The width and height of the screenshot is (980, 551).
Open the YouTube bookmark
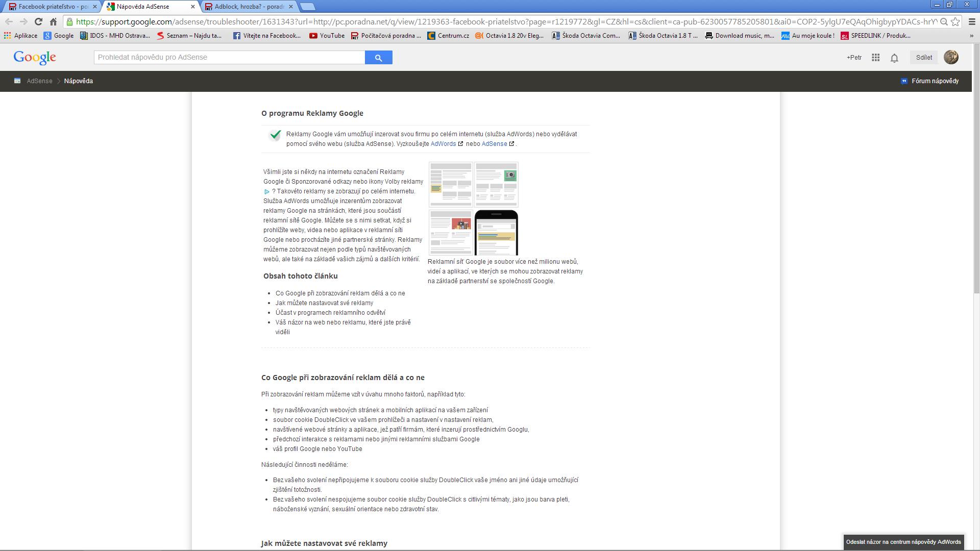(x=327, y=36)
